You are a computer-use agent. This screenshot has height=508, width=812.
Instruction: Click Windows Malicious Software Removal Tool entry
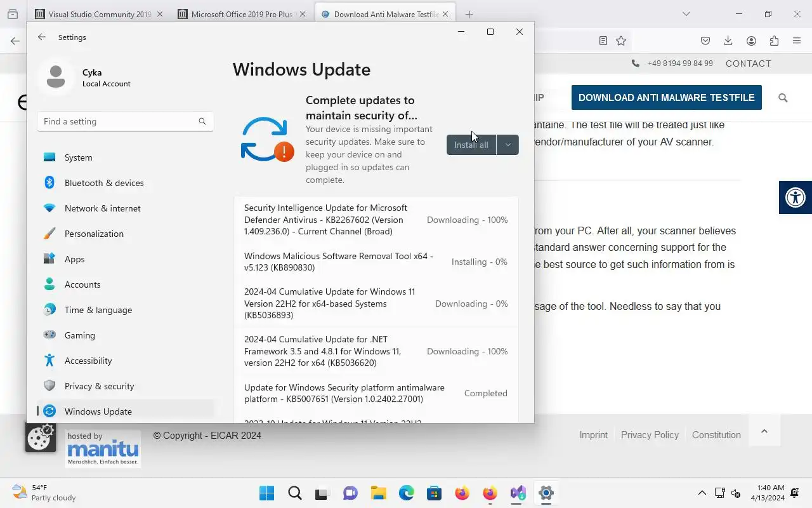pyautogui.click(x=376, y=262)
